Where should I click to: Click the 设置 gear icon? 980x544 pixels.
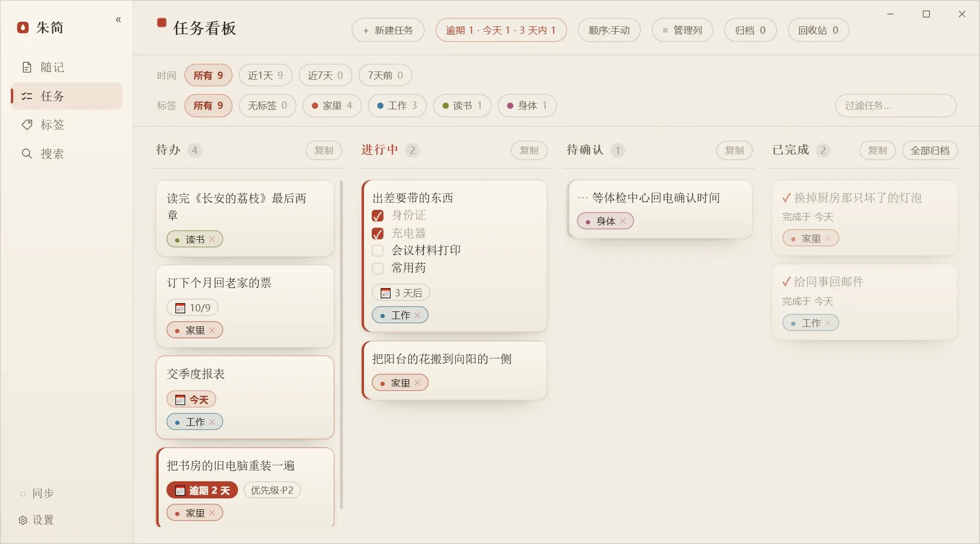23,520
